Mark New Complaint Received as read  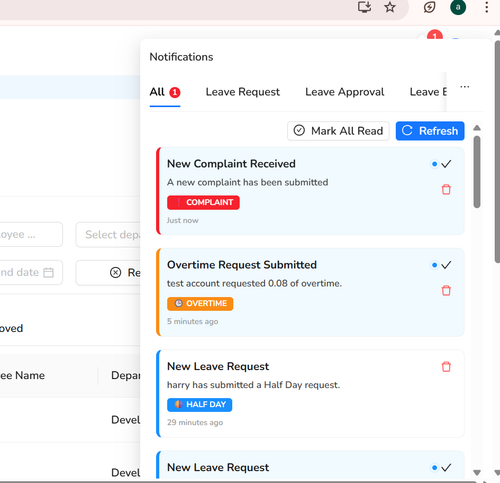click(x=446, y=164)
